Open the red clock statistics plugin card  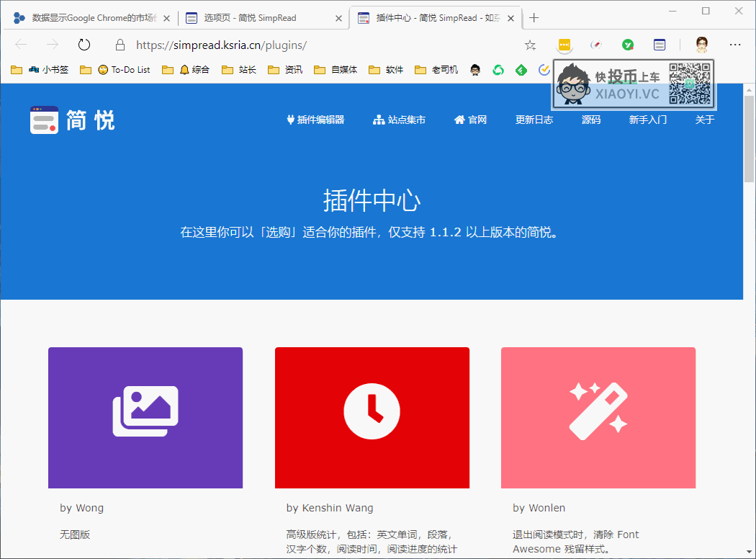point(372,418)
